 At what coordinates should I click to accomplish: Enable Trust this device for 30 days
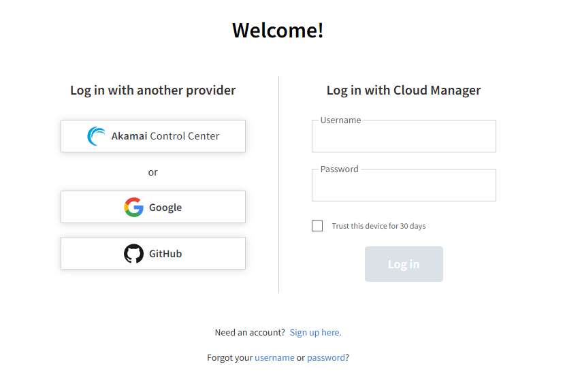tap(317, 226)
